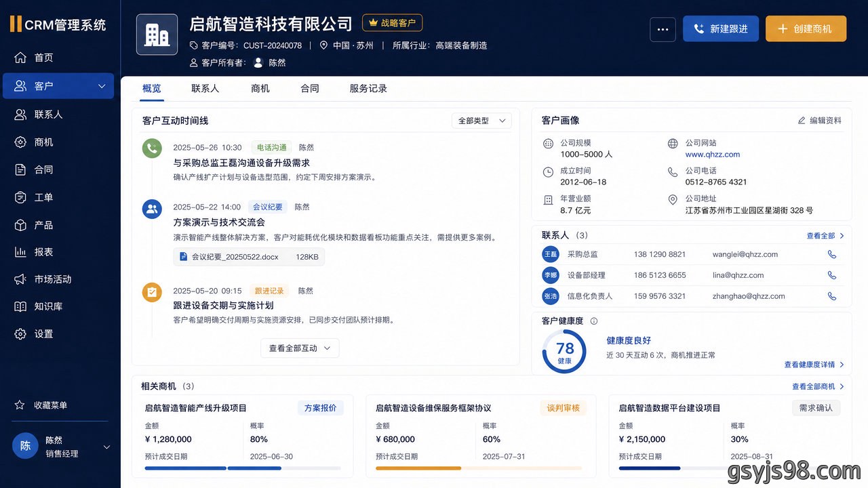Click title 方案演示与技术交流会

[219, 222]
